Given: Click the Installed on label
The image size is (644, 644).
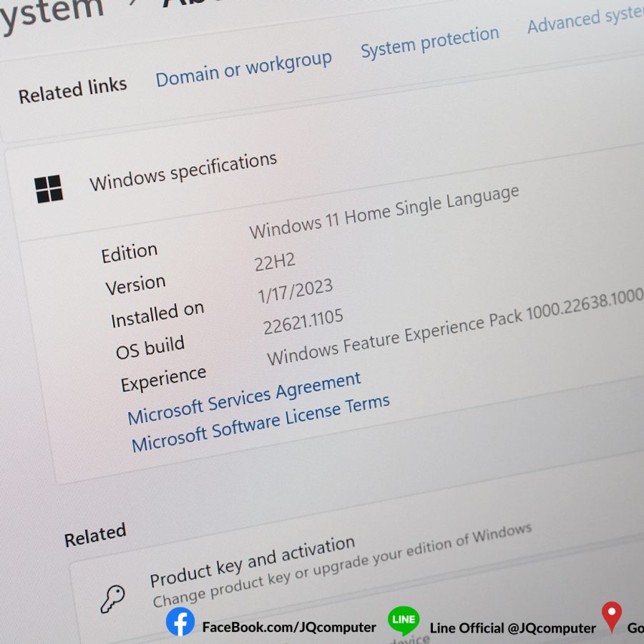Looking at the screenshot, I should pos(157,314).
